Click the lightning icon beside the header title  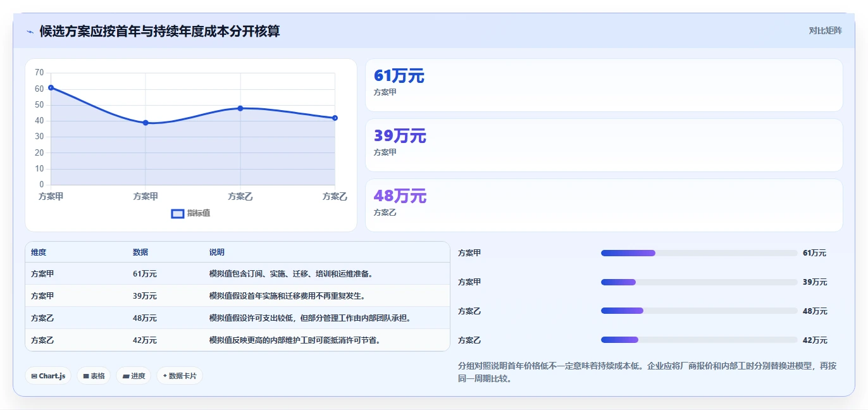[x=30, y=31]
